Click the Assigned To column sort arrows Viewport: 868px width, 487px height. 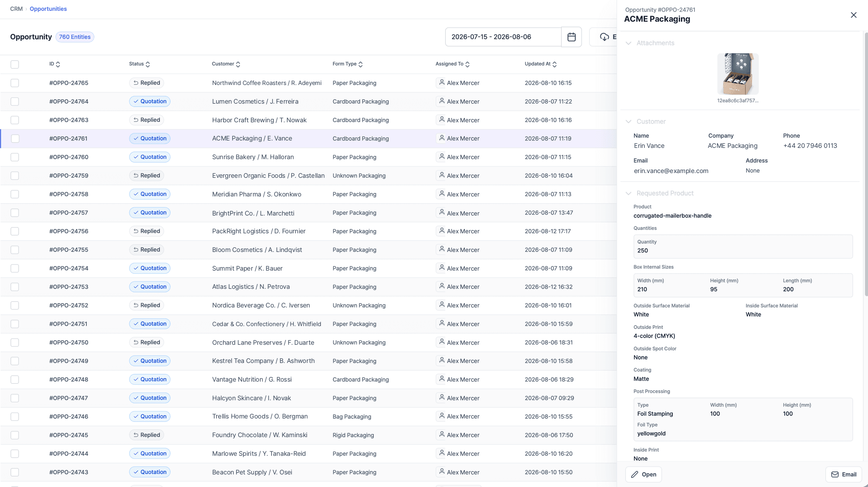pyautogui.click(x=467, y=64)
